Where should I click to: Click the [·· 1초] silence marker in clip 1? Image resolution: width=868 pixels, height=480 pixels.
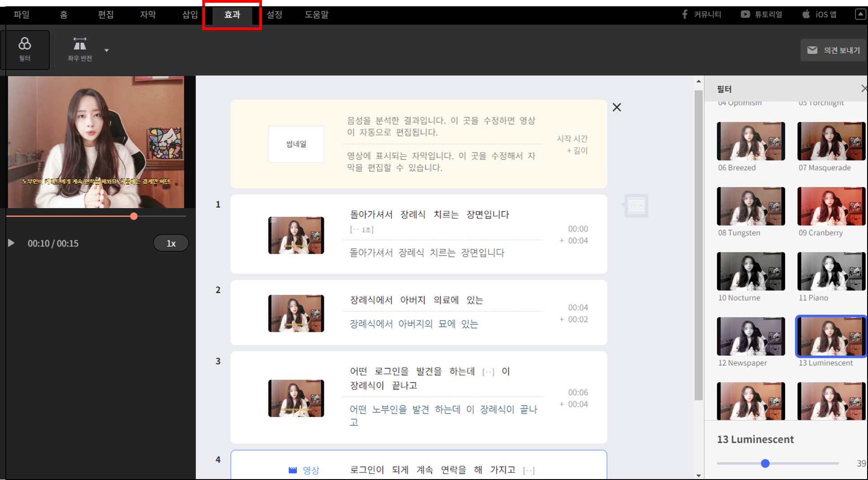(362, 230)
